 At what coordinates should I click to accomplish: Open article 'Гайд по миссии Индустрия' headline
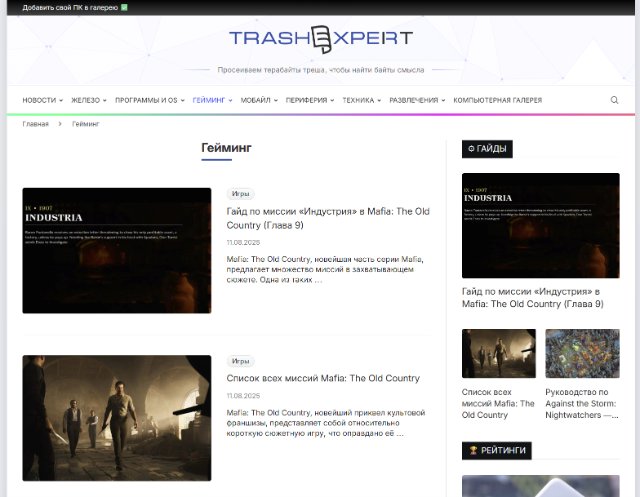click(328, 218)
